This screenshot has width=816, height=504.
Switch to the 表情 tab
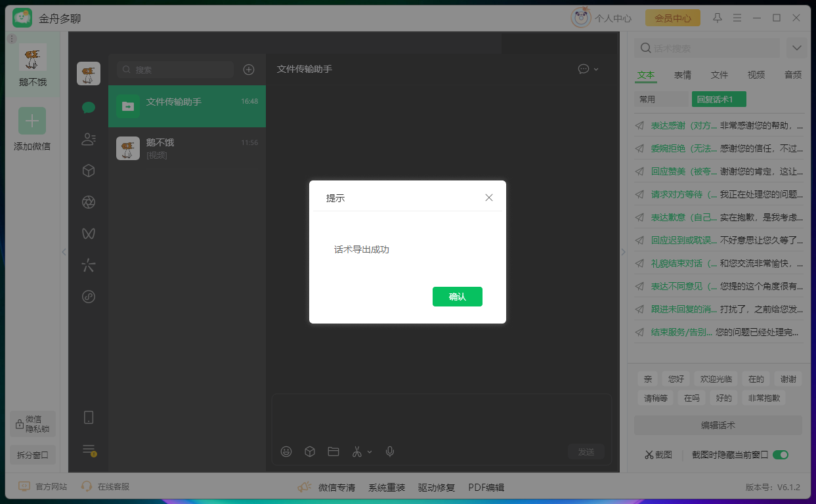click(x=682, y=75)
